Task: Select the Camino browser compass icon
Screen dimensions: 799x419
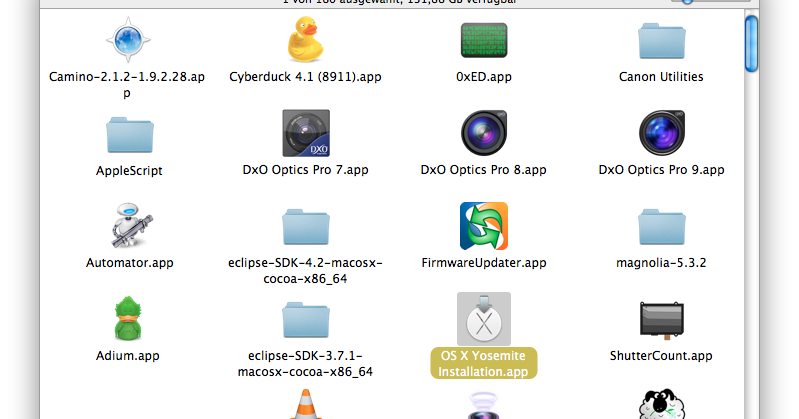Action: tap(128, 39)
